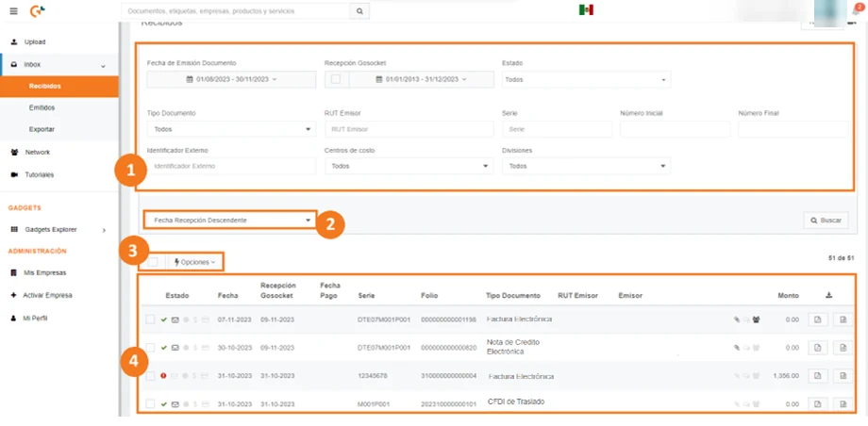The height and width of the screenshot is (426, 868).
Task: Focus the Número Inicial field
Action: [x=675, y=129]
